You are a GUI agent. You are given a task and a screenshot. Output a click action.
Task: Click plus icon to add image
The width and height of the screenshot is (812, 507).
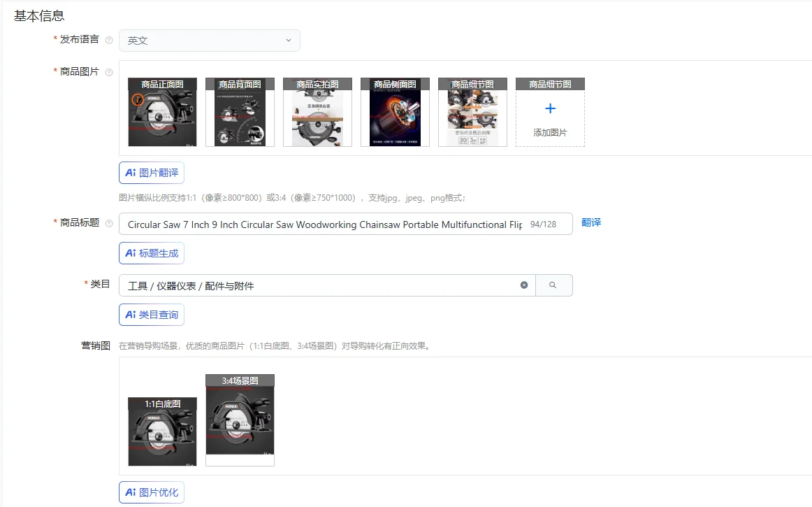click(550, 108)
